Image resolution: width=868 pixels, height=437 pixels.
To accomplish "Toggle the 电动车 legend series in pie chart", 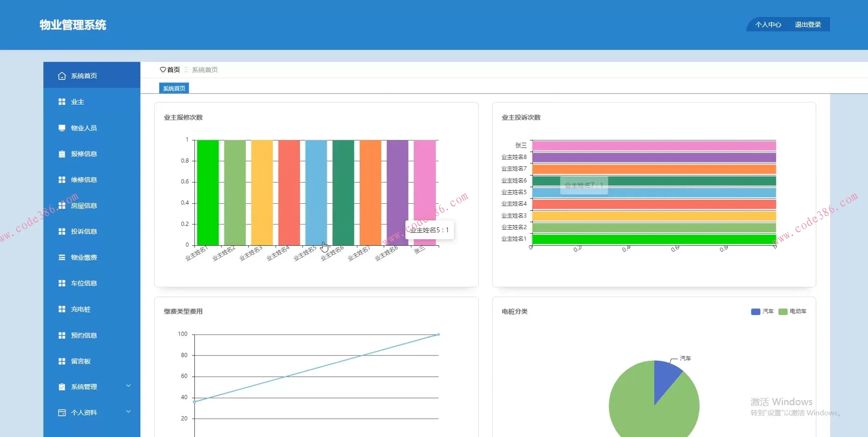I will (x=792, y=312).
